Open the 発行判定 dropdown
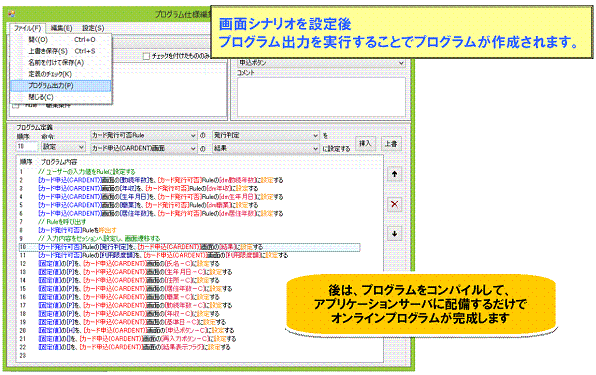 point(266,135)
